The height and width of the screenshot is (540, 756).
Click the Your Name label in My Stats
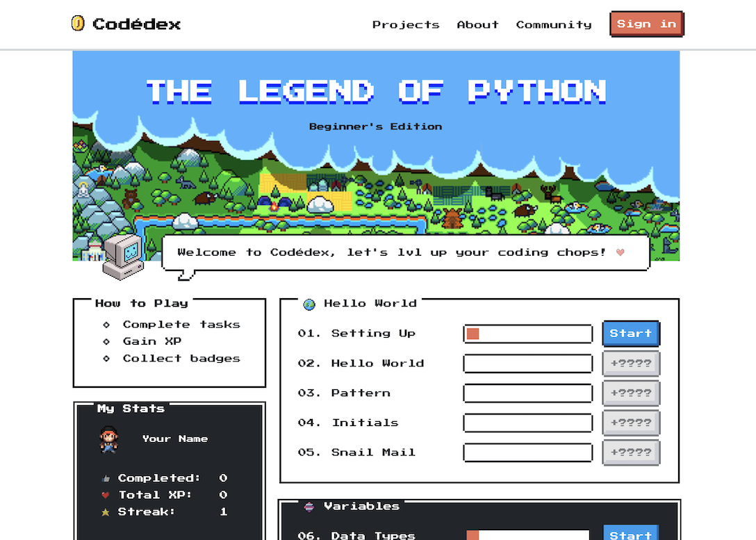coord(174,438)
